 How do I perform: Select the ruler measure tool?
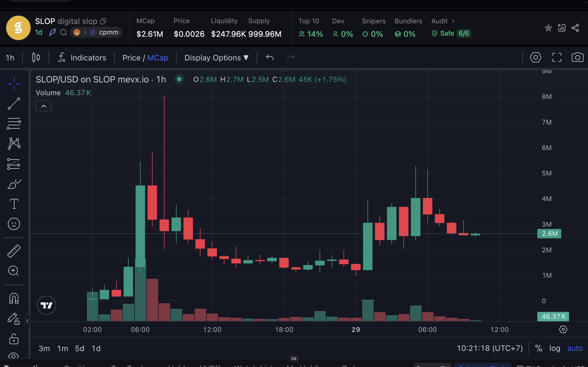[14, 251]
